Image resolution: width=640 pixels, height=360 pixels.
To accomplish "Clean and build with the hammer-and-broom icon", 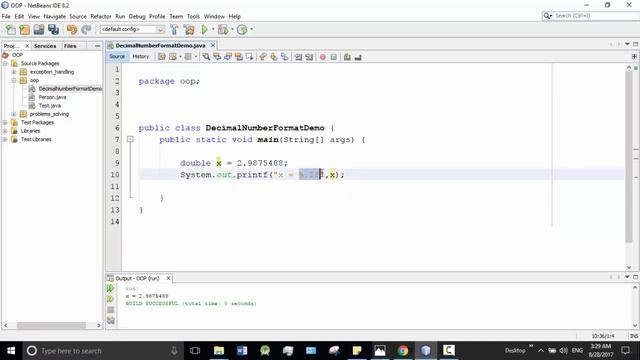I will coord(189,29).
